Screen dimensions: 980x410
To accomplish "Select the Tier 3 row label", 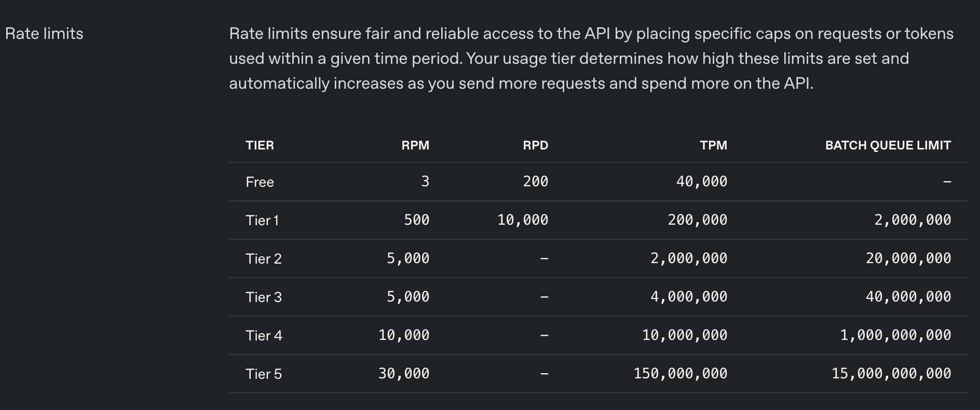I will [264, 297].
